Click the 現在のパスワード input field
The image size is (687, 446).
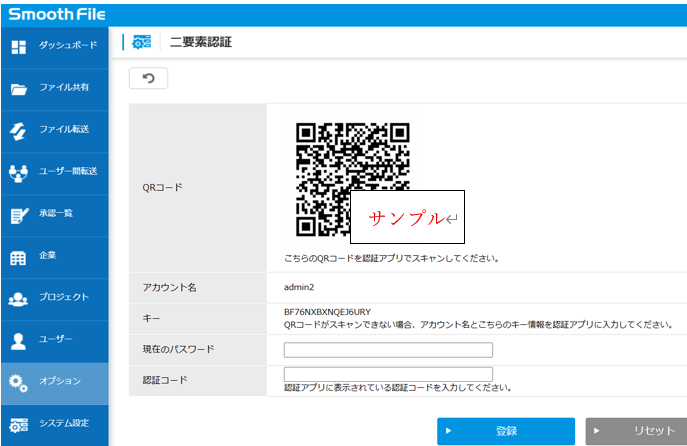pos(388,350)
